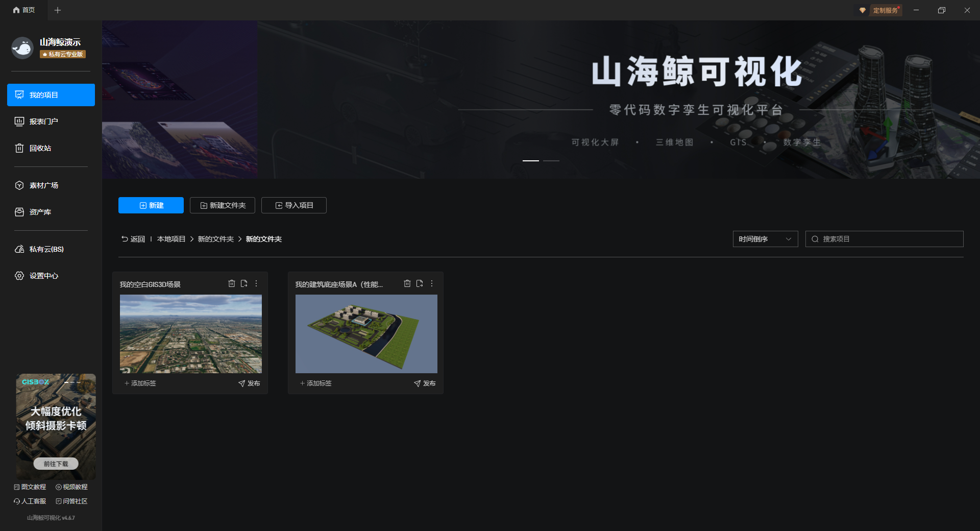Open more options for 我的建筑底座场景A
The height and width of the screenshot is (531, 980).
pos(432,283)
